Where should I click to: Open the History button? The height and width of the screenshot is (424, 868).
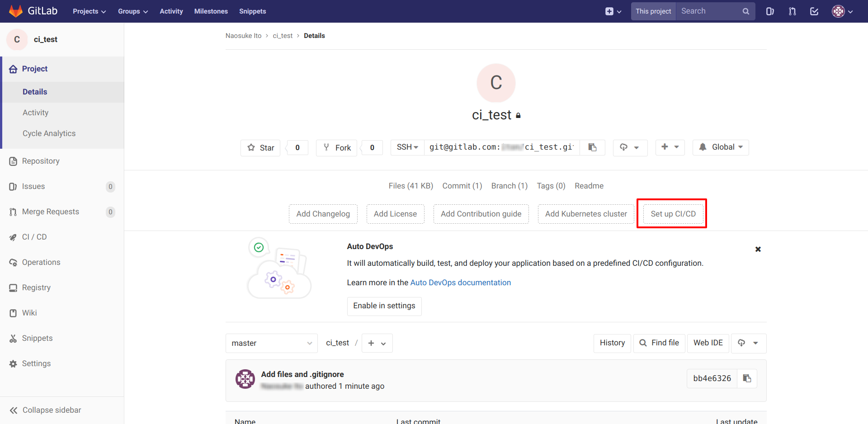click(x=612, y=343)
